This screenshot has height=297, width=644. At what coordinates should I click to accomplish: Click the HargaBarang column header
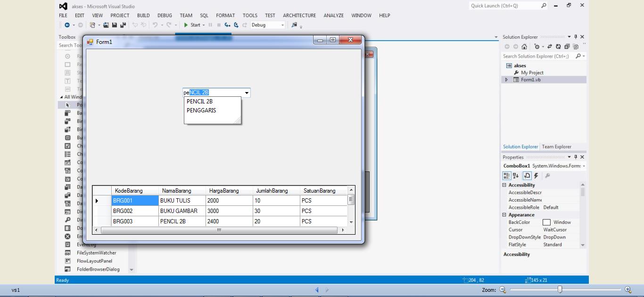pyautogui.click(x=229, y=191)
